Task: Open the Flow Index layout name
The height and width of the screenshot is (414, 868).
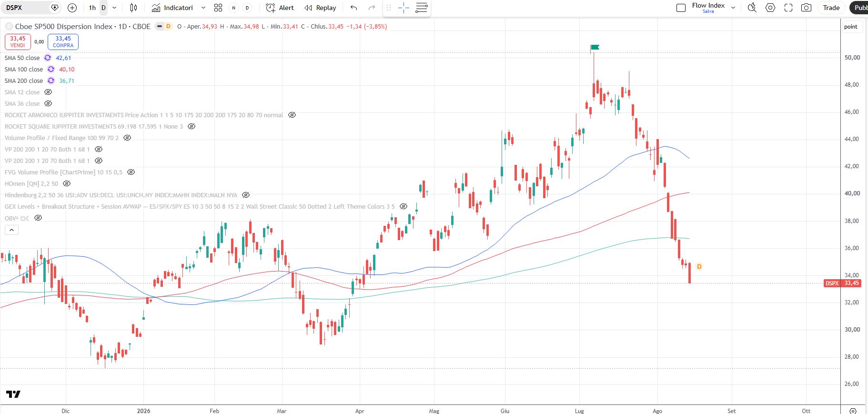Action: [708, 5]
